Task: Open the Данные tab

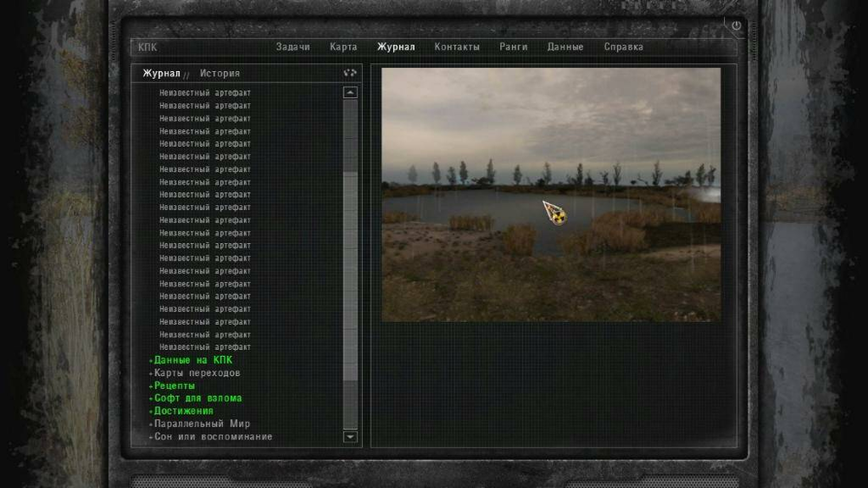Action: (x=565, y=47)
